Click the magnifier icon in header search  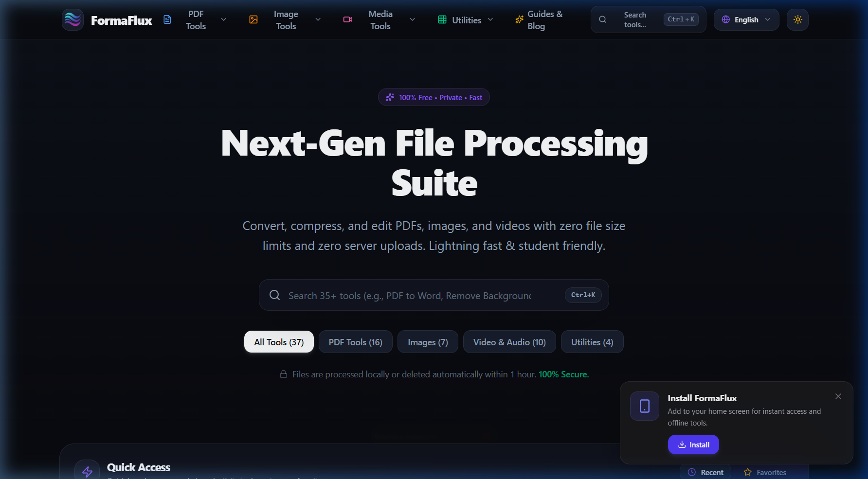pyautogui.click(x=603, y=20)
